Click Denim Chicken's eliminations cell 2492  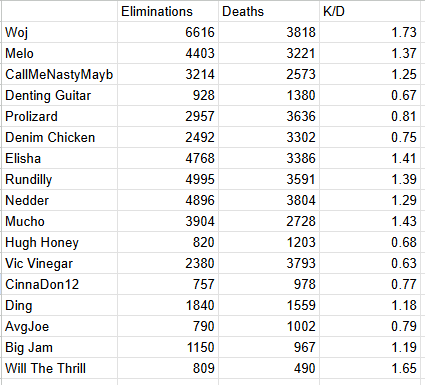point(168,137)
